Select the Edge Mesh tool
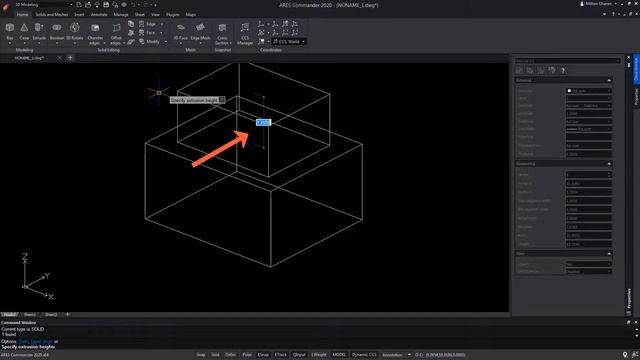Screen dimensions: 640x360 point(200,31)
